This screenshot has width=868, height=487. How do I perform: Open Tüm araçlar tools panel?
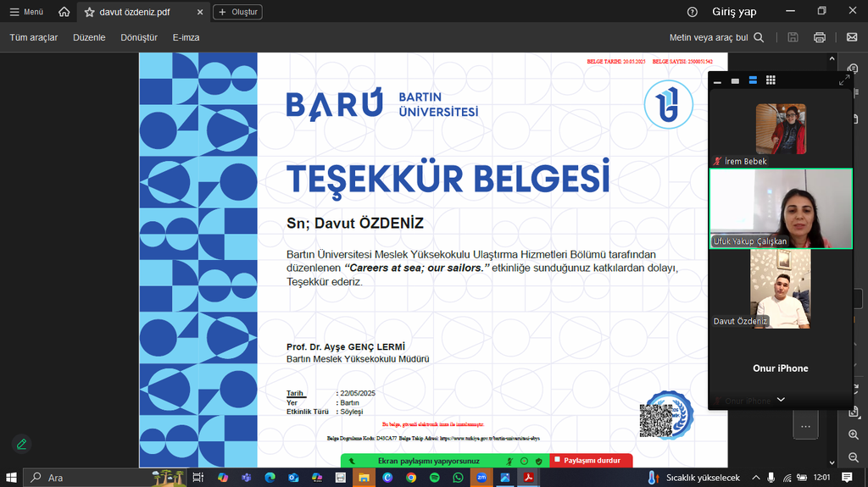pos(34,37)
